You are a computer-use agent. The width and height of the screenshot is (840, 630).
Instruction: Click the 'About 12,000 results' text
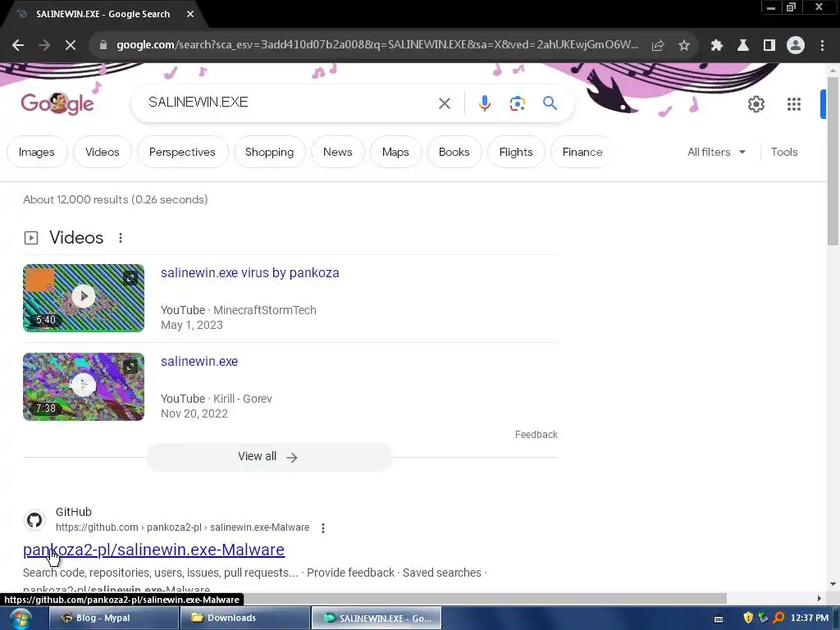(x=115, y=200)
